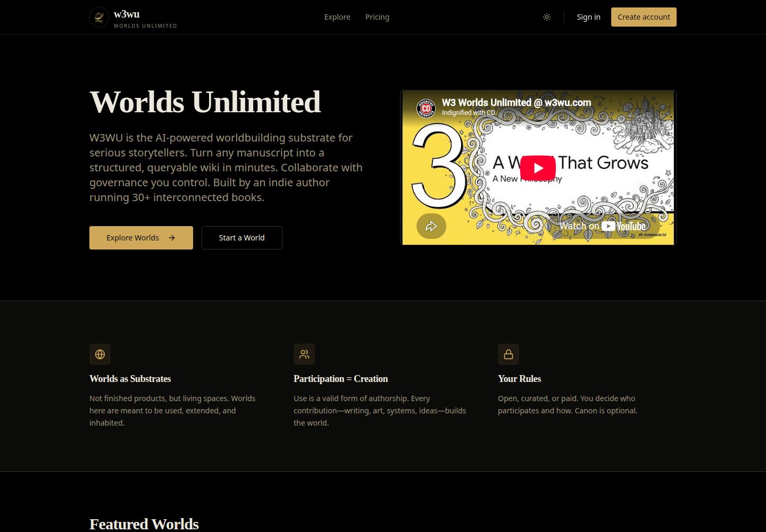The width and height of the screenshot is (766, 532).
Task: Click the Start a World button
Action: [242, 238]
